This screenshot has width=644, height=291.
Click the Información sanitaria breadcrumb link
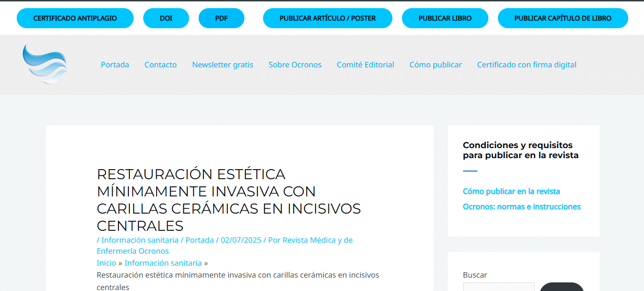tap(163, 263)
